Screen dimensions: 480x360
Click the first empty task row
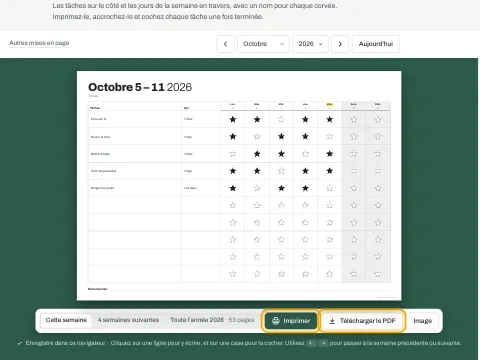coord(135,205)
